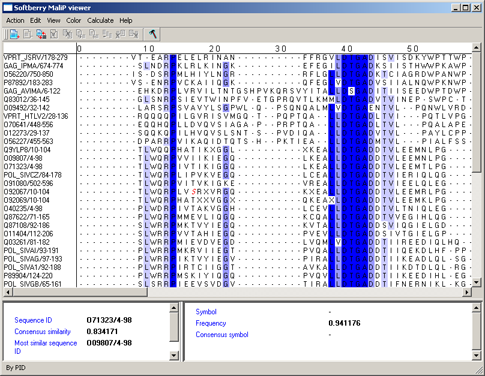Viewport: 485px width, 376px height.
Task: Click the Sequence ID label
Action: [33, 320]
